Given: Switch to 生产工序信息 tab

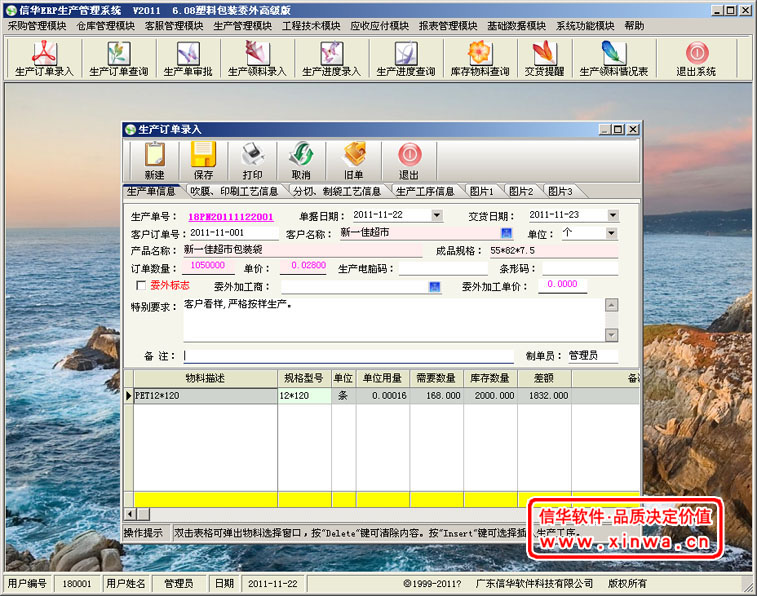Looking at the screenshot, I should 425,192.
